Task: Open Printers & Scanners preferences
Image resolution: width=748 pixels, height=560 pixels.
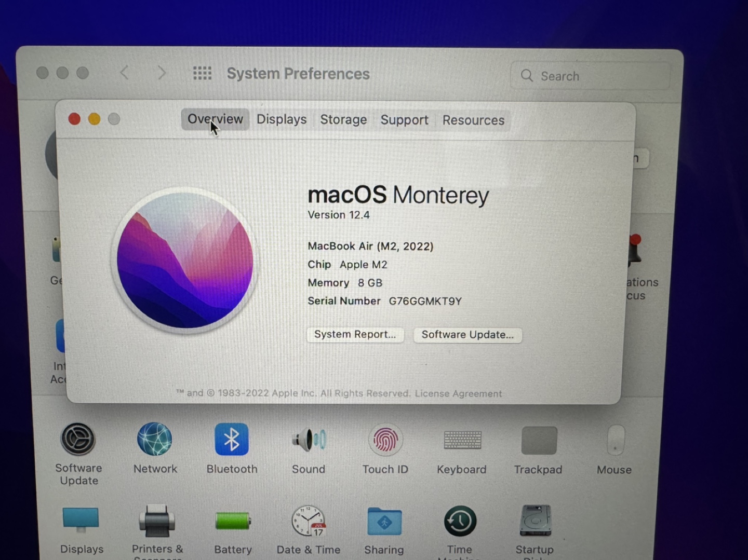Action: click(x=157, y=521)
